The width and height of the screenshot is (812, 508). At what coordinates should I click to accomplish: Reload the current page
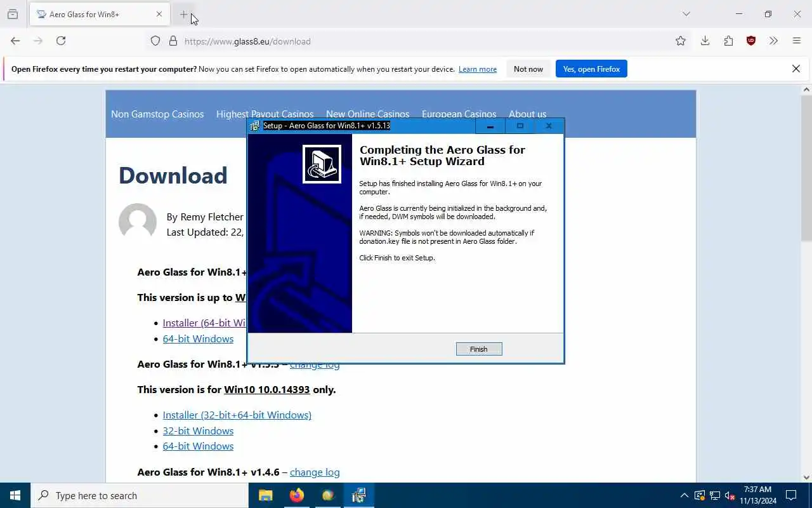(x=61, y=41)
